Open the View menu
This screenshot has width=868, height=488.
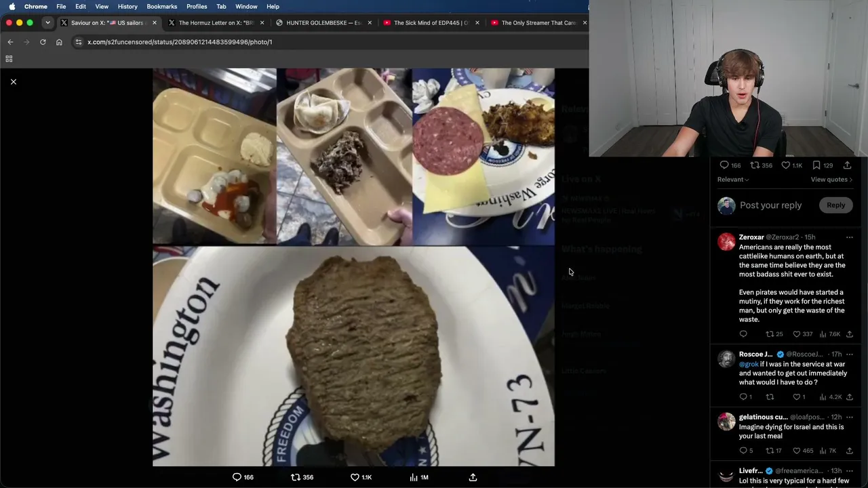click(x=102, y=7)
